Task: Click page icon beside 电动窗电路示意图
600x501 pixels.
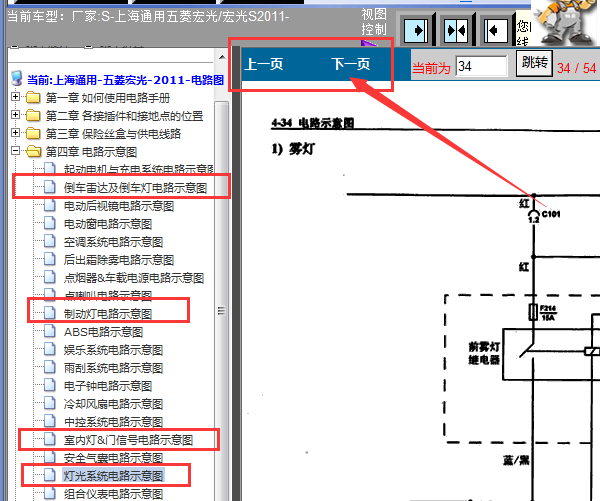Action: pos(49,223)
